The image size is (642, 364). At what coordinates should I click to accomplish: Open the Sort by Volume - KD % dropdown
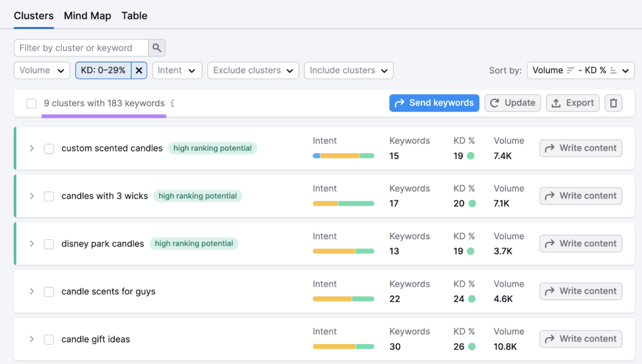coord(581,70)
